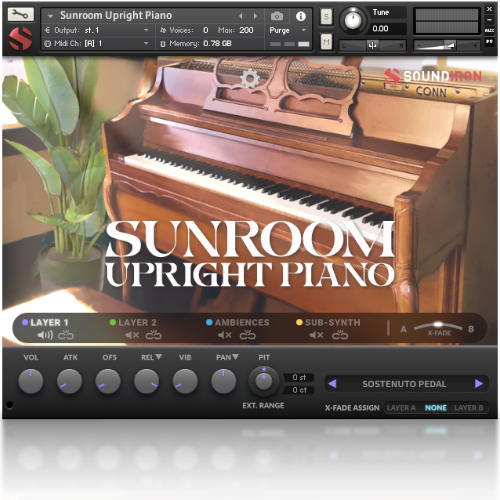Close the instrument with the X button
Screen dimensions: 500x500
[x=489, y=9]
